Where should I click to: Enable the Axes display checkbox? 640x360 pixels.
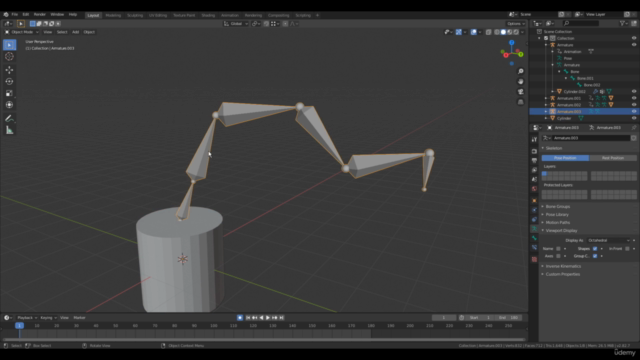[558, 256]
